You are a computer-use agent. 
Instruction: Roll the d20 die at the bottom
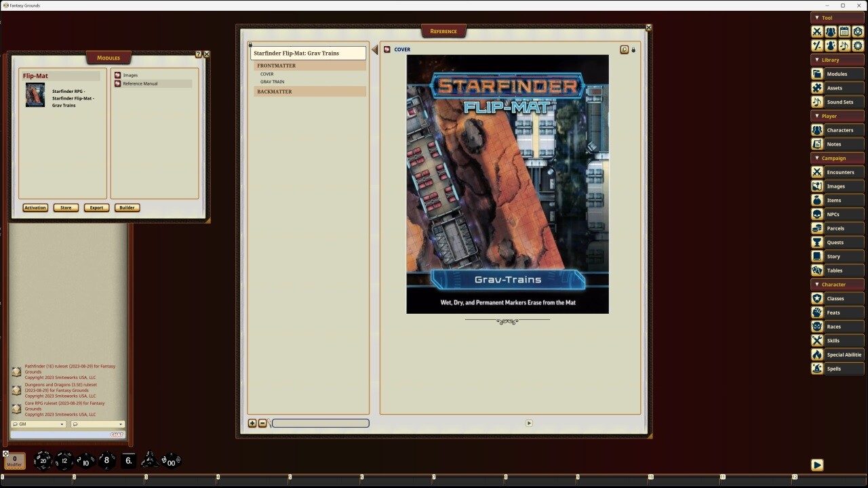42,461
